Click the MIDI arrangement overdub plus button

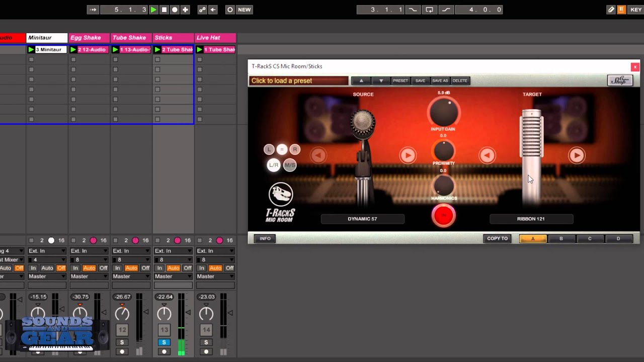185,10
